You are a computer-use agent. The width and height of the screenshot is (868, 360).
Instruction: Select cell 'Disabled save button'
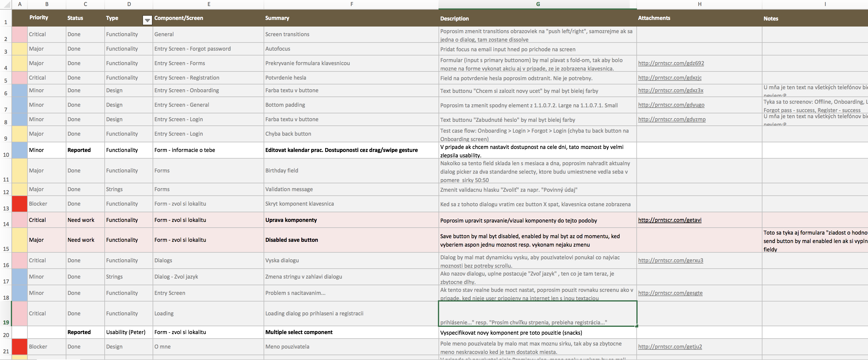click(351, 240)
